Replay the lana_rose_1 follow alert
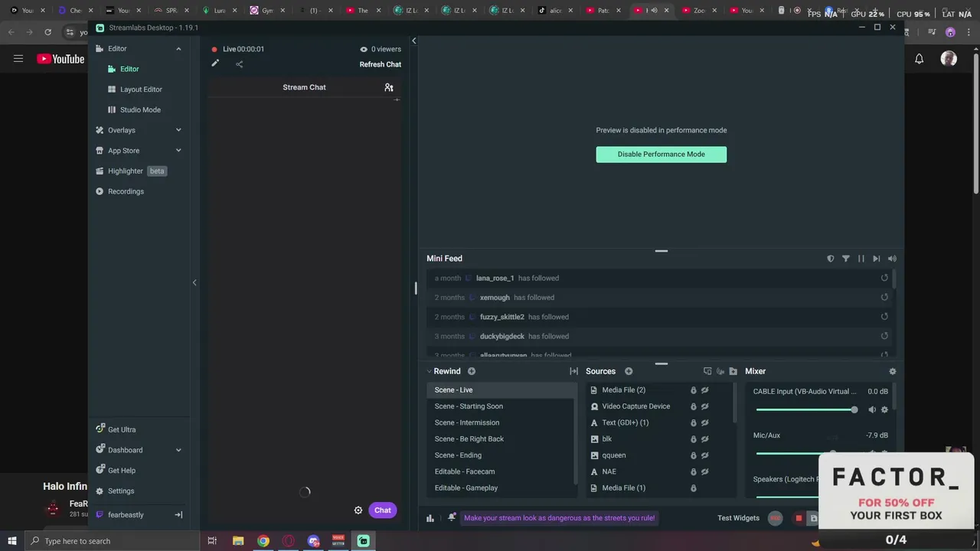 [x=884, y=278]
